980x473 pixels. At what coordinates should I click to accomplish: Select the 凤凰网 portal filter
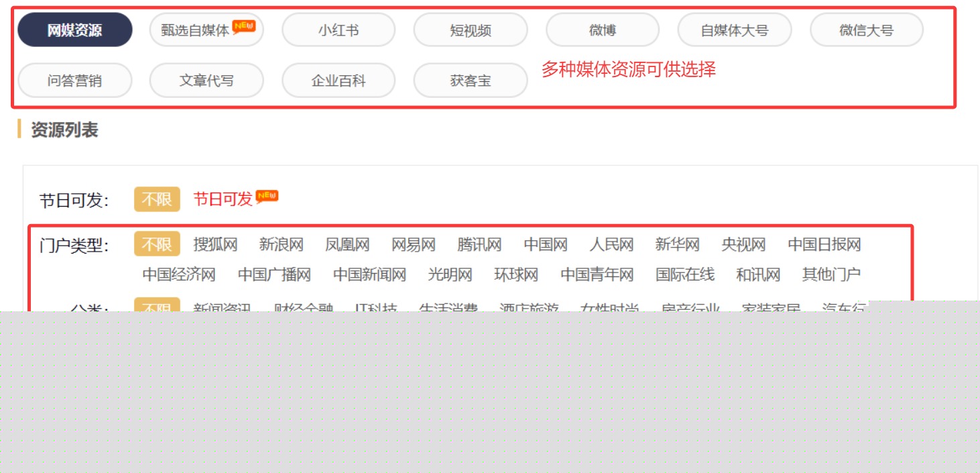(347, 244)
